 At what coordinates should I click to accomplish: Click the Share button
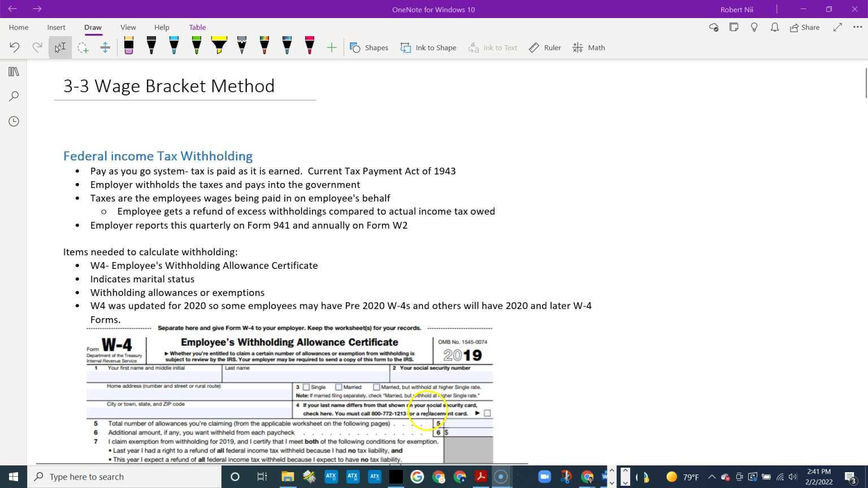[805, 27]
